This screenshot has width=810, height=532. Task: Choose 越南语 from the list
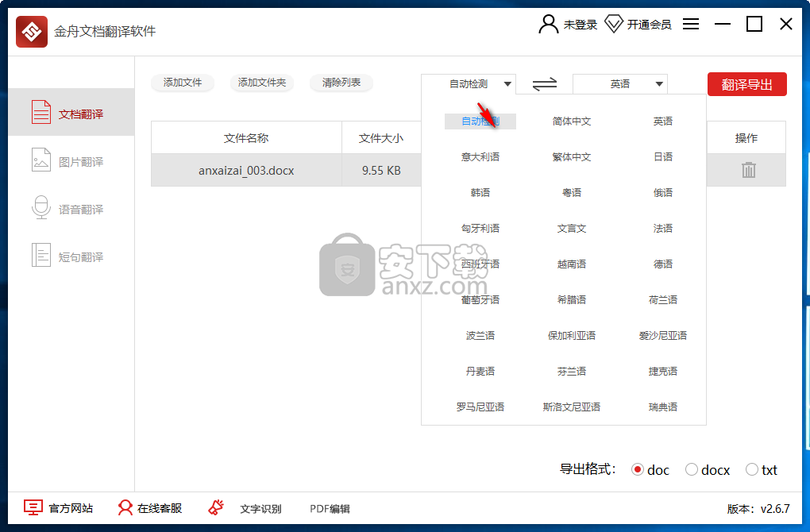[571, 264]
